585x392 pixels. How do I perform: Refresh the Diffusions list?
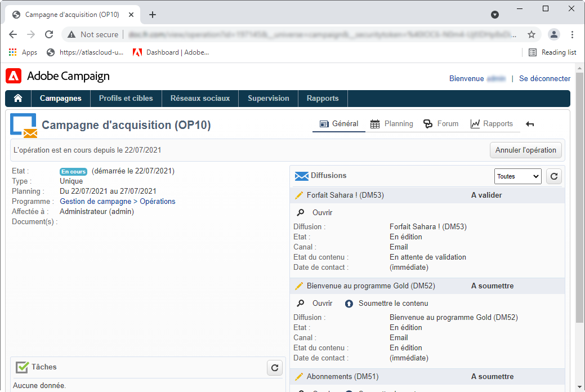tap(554, 176)
